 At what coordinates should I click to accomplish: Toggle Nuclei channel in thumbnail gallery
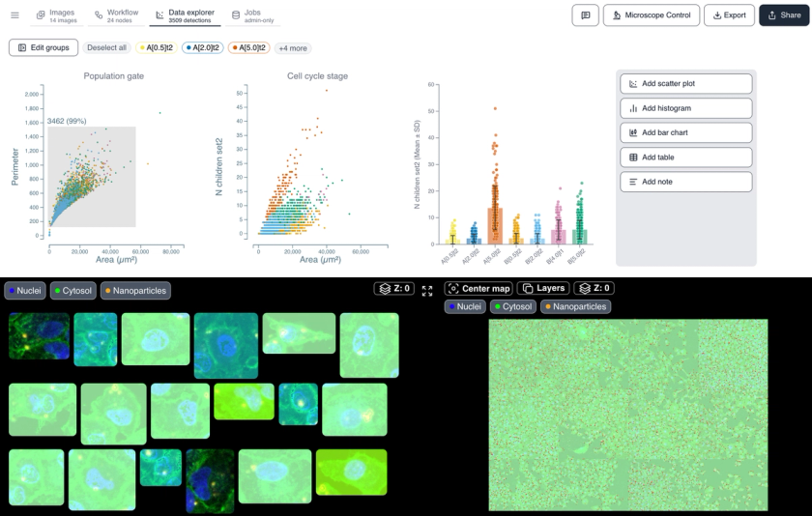25,291
